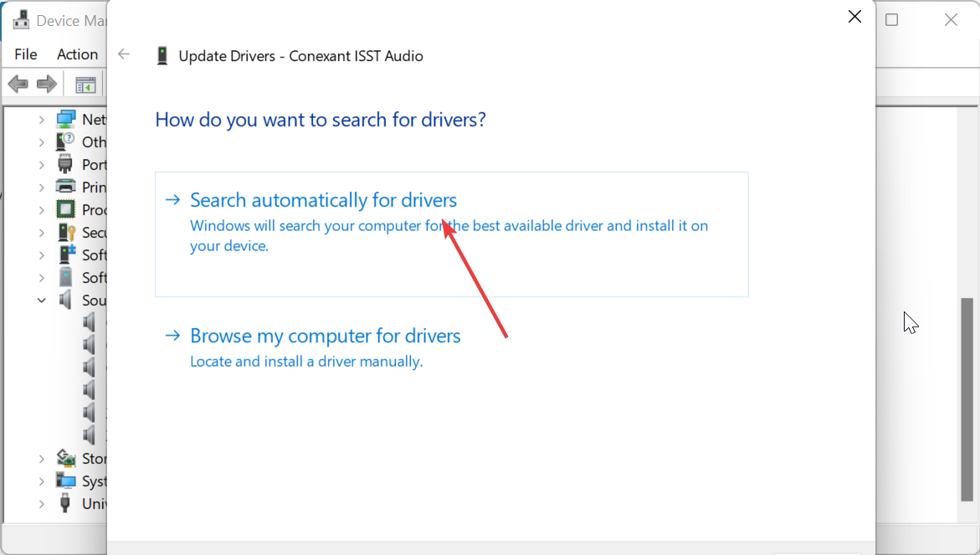
Task: Select the 'Secu' tree label
Action: click(94, 232)
